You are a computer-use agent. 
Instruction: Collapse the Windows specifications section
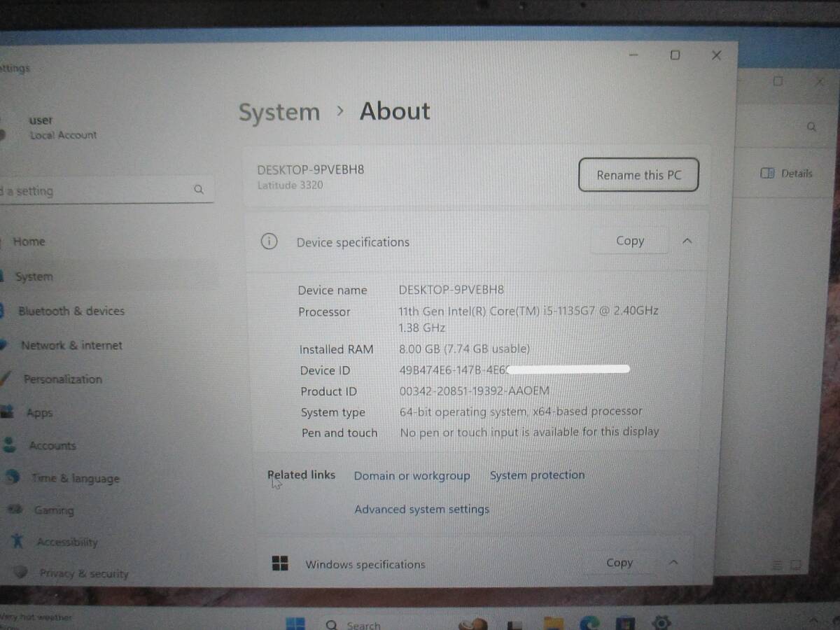tap(673, 562)
